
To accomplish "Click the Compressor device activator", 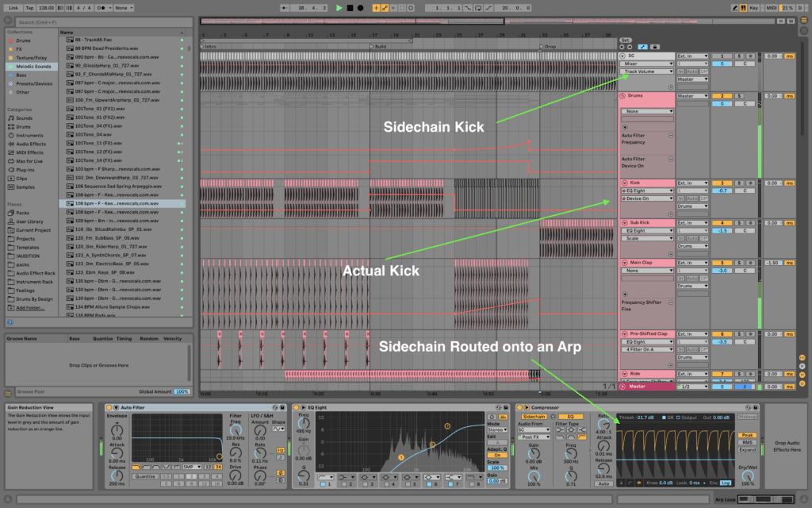I will pos(520,407).
